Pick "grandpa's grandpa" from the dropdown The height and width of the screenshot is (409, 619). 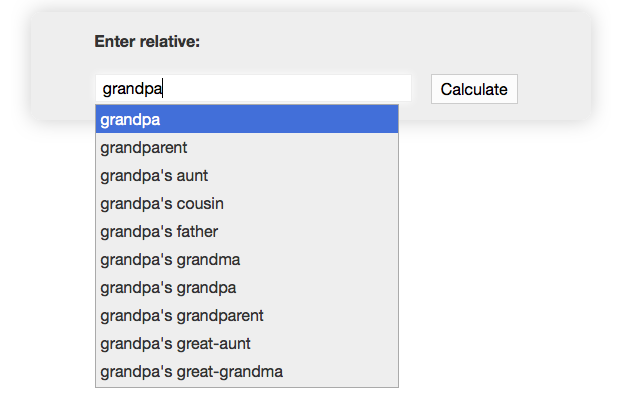pyautogui.click(x=246, y=288)
